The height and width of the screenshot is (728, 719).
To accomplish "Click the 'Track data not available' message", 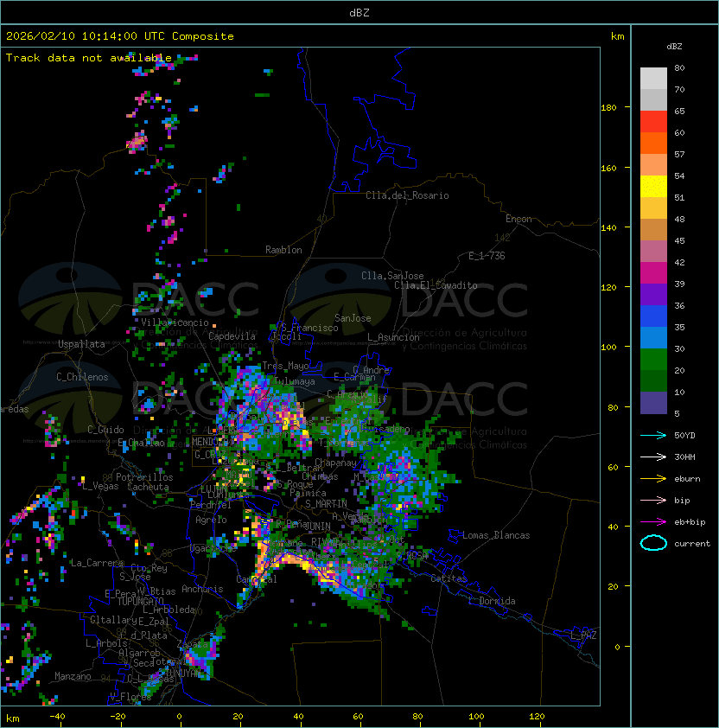I will click(89, 58).
